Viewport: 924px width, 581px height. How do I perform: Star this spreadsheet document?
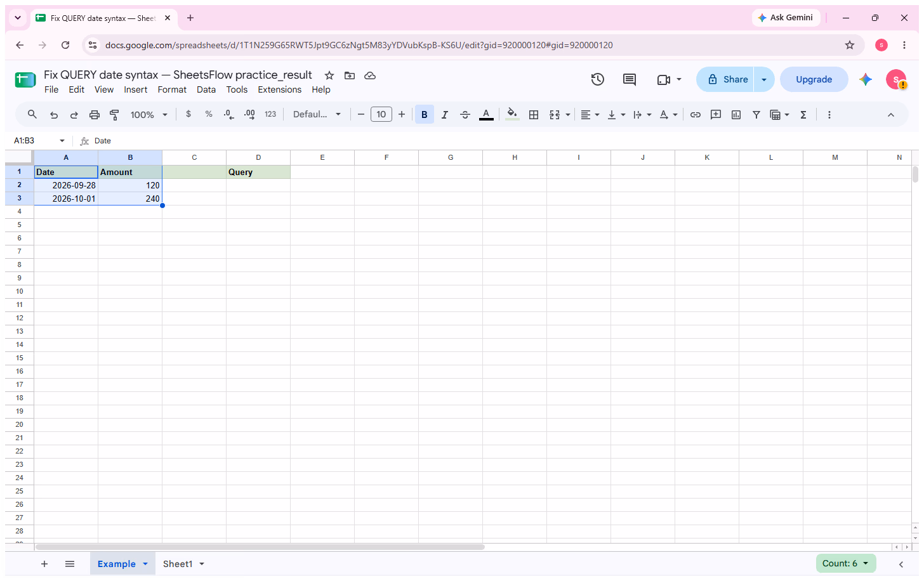(x=329, y=75)
